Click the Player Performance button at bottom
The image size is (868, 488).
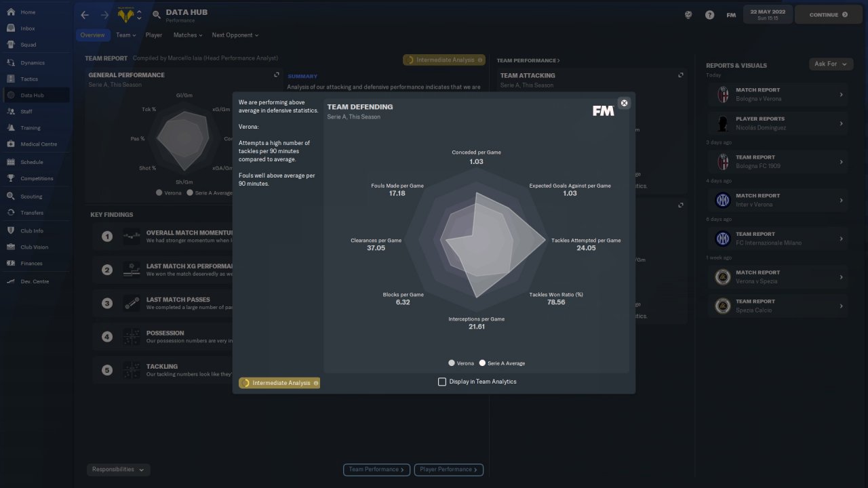(448, 470)
